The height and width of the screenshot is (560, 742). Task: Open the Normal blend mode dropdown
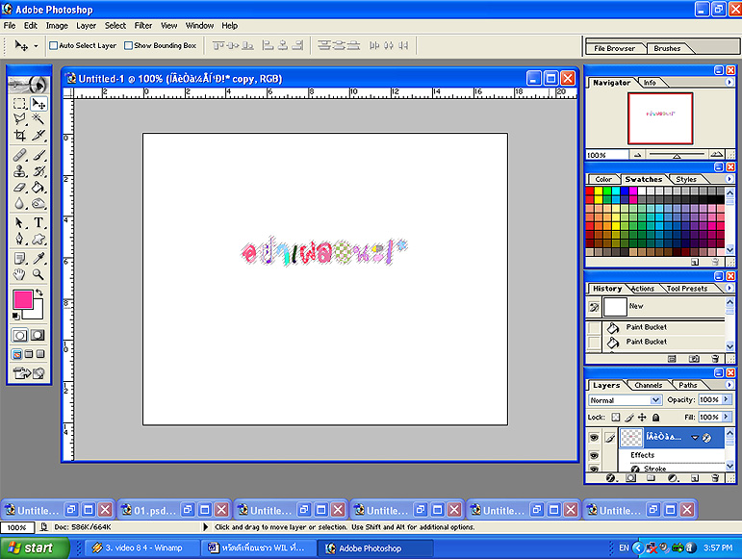[x=655, y=400]
